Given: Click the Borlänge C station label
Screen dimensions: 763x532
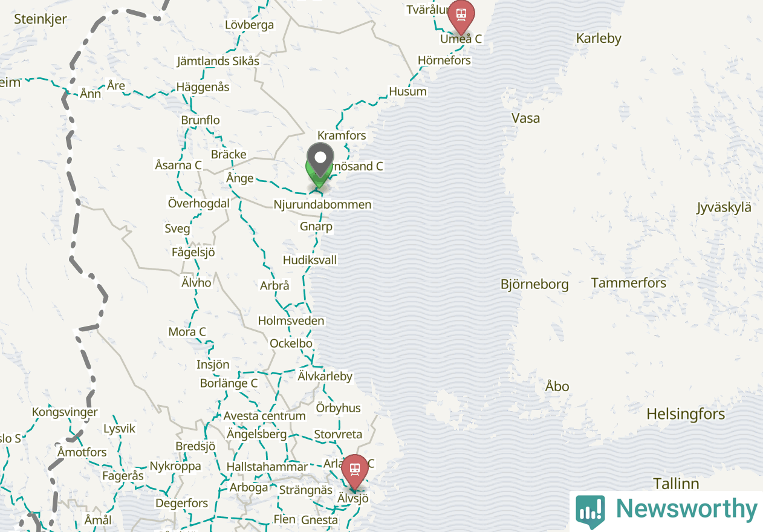Looking at the screenshot, I should (x=229, y=383).
